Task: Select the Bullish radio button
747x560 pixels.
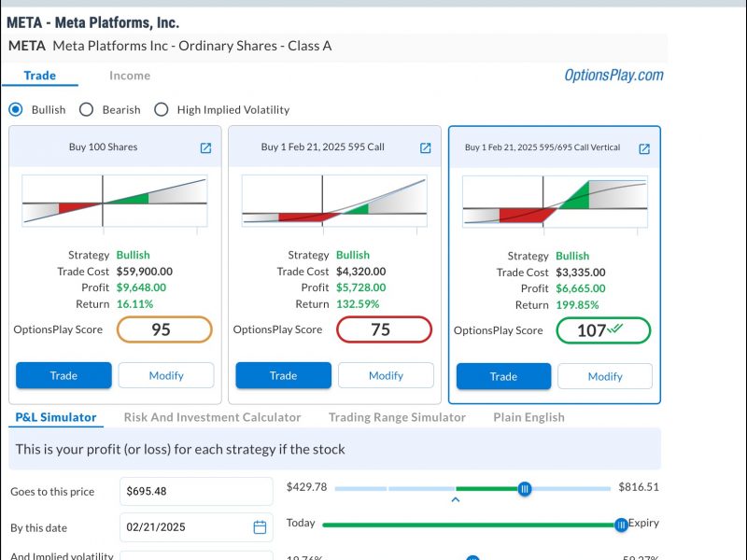Action: coord(16,109)
